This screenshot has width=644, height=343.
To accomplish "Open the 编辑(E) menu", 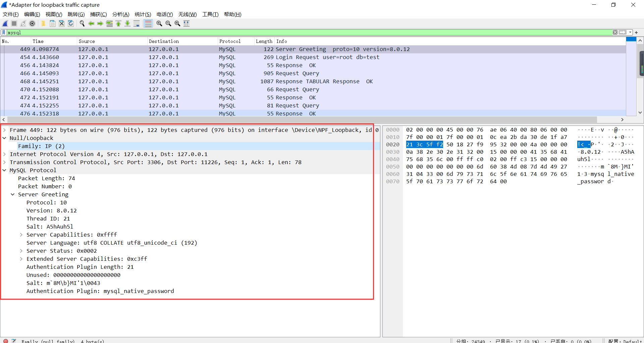I will (x=32, y=14).
